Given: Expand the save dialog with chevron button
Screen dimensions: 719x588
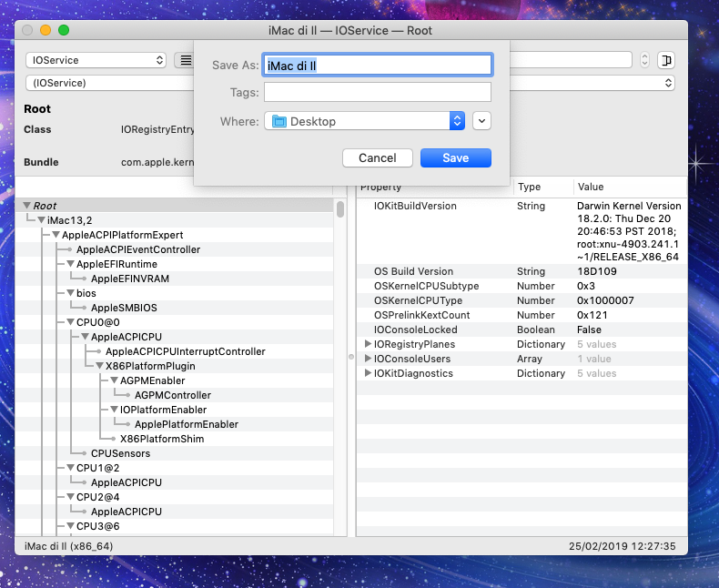Looking at the screenshot, I should click(481, 121).
